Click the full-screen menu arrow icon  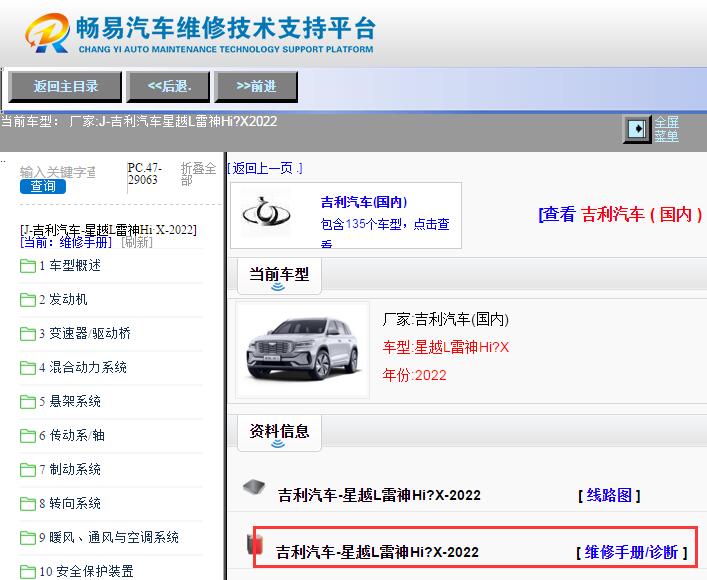(x=637, y=129)
